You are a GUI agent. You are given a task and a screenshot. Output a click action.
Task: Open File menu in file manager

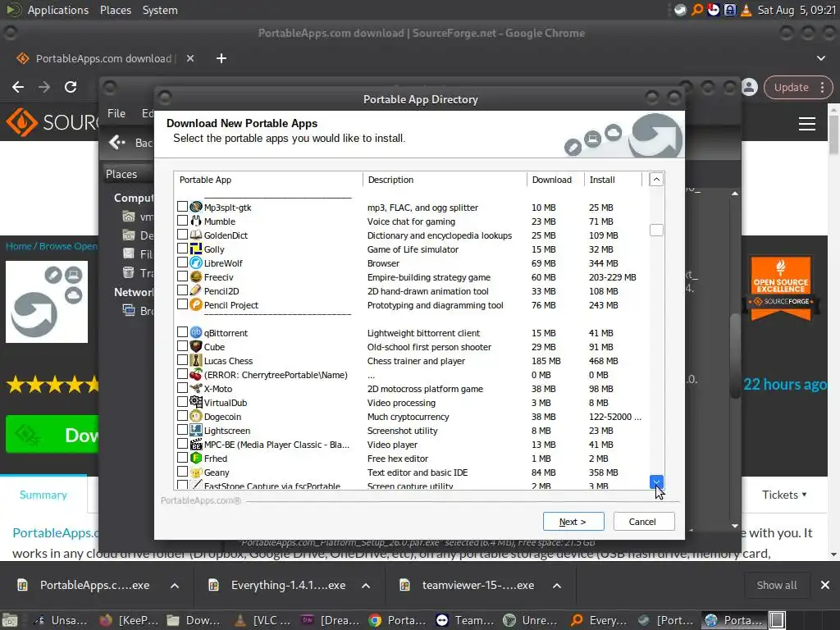[116, 113]
